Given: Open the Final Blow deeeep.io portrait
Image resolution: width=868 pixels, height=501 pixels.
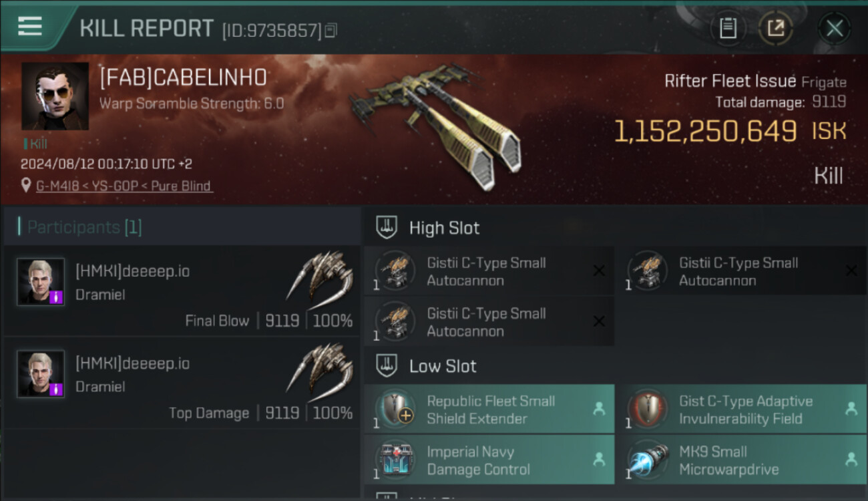Looking at the screenshot, I should (41, 282).
